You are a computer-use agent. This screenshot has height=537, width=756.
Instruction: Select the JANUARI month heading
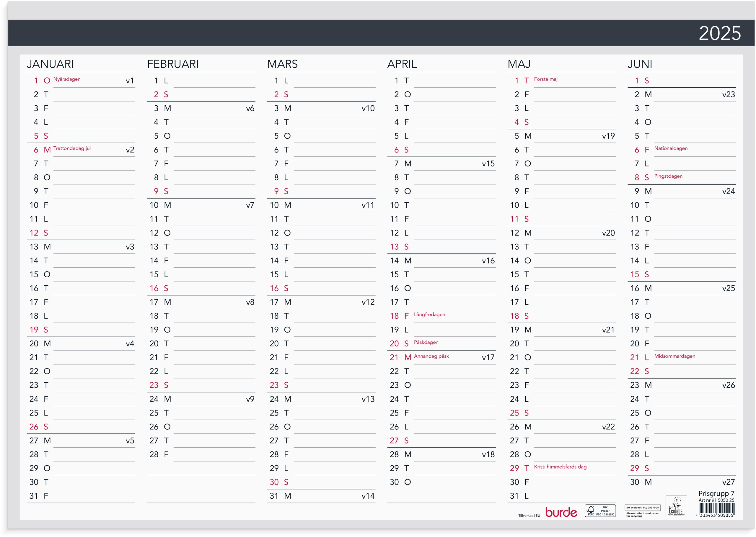click(x=50, y=64)
